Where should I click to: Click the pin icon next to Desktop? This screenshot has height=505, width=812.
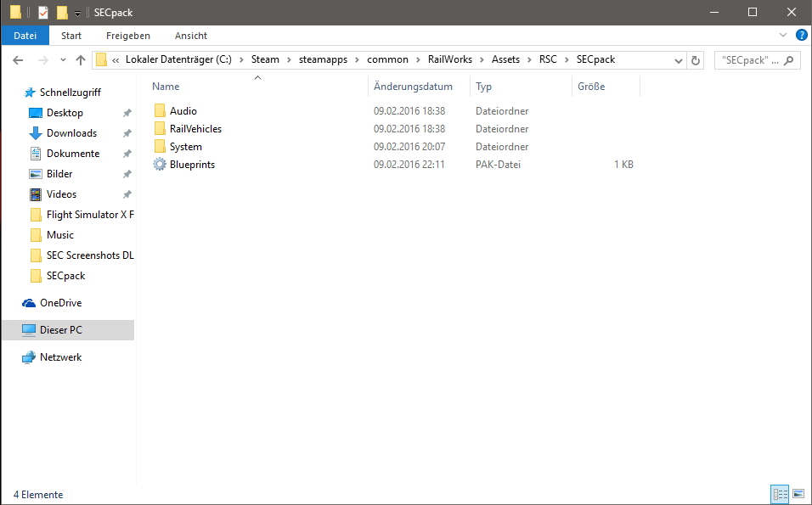[x=127, y=113]
